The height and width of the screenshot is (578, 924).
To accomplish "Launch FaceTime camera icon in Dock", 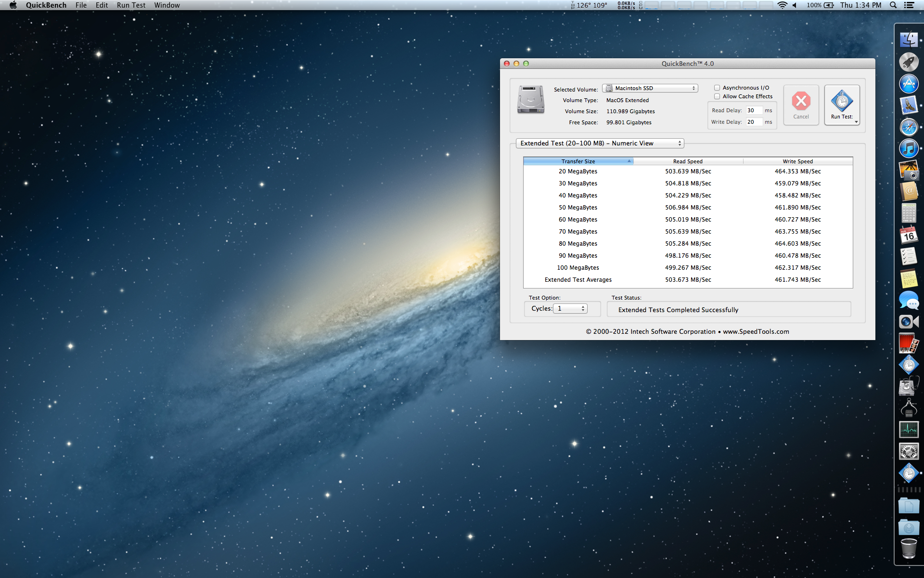I will (909, 322).
